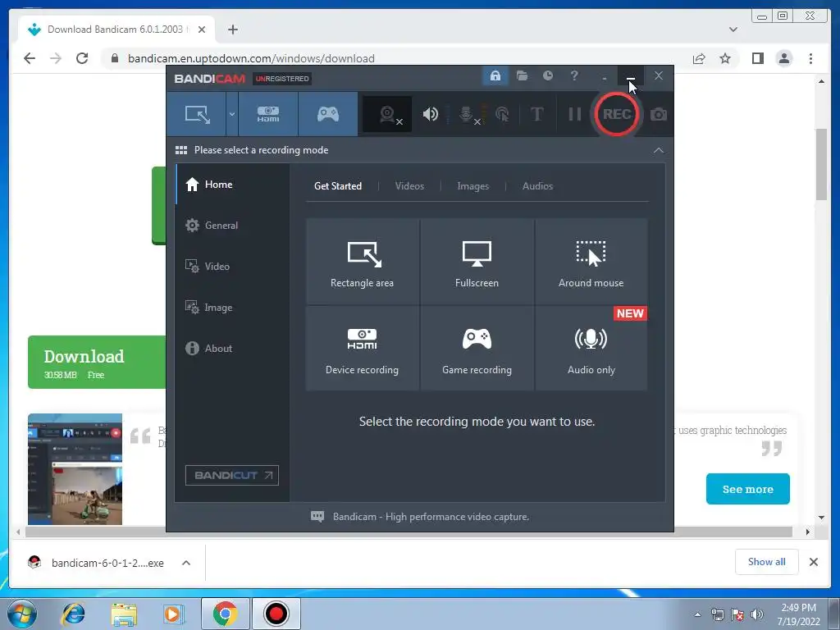Open General settings in Bandicam sidebar
The height and width of the screenshot is (630, 840).
[x=232, y=225]
